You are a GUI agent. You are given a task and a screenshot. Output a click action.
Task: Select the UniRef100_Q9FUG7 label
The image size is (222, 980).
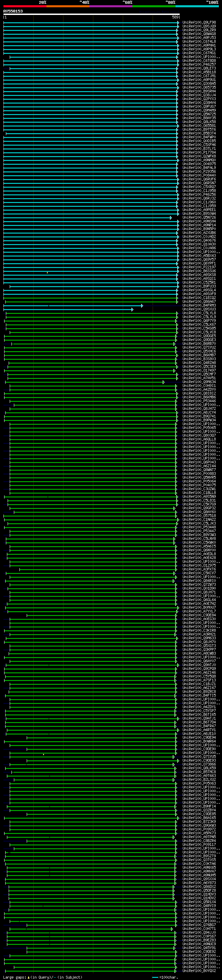point(199,106)
